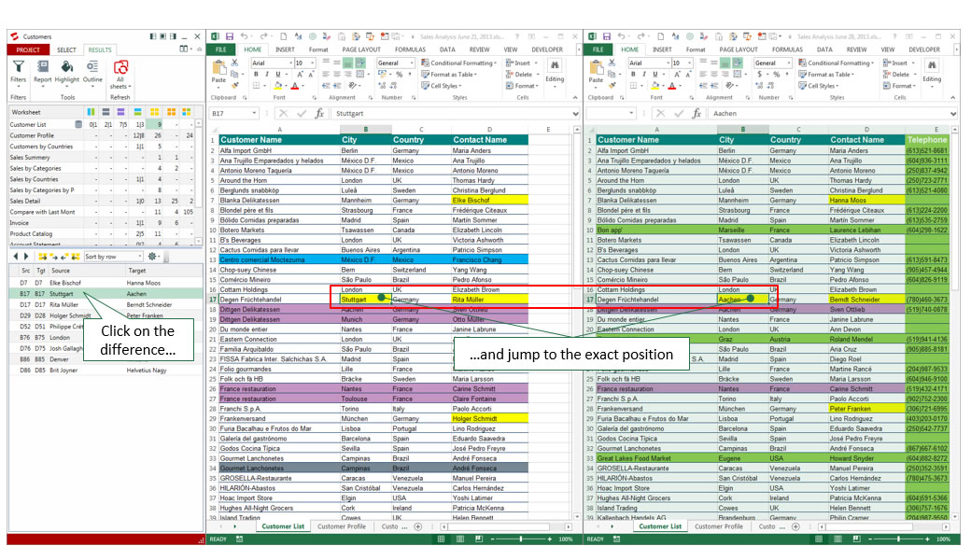This screenshot has width=971, height=560.
Task: Refresh all sheets using the Refresh icon
Action: click(120, 67)
